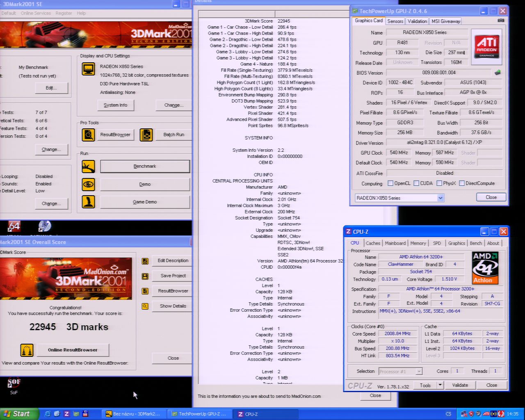Click the Demo button in the Run section
The height and width of the screenshot is (420, 525).
[x=145, y=184]
